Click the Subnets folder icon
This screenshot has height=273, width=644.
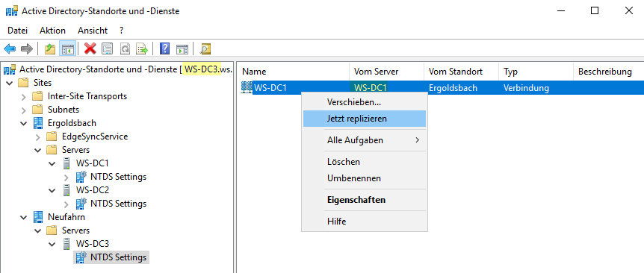38,110
